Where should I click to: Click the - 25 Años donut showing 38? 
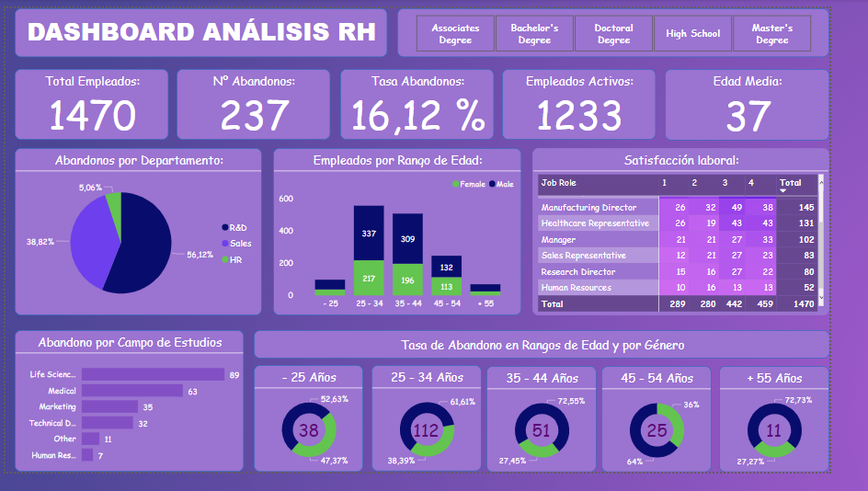tap(309, 430)
